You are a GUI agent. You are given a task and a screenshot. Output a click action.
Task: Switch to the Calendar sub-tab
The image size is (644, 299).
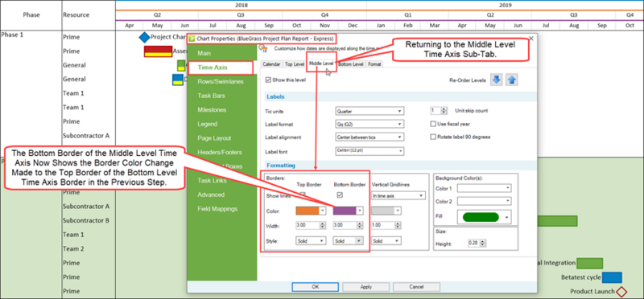[x=271, y=64]
